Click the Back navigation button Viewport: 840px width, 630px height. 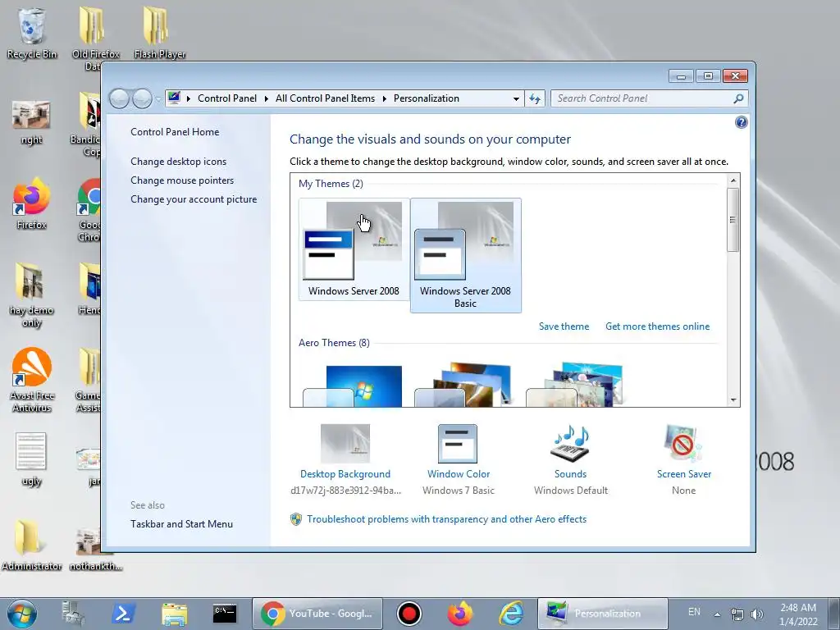tap(119, 98)
